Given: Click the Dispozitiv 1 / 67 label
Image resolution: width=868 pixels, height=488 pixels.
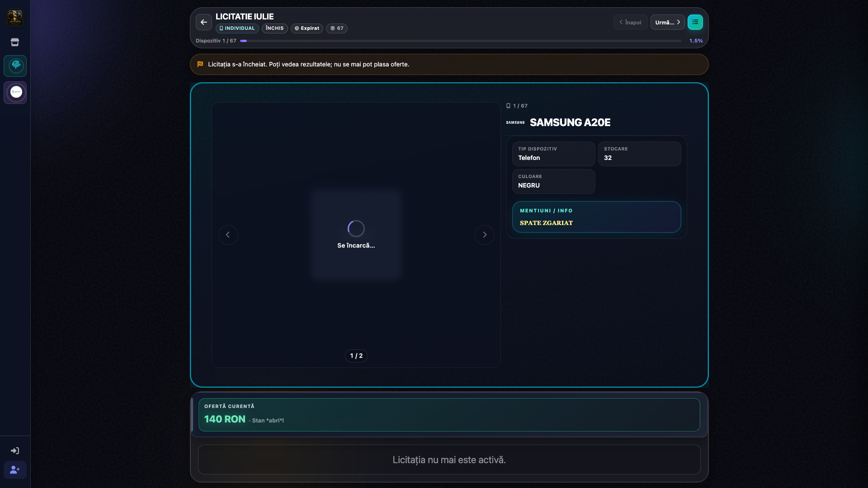Looking at the screenshot, I should tap(216, 41).
